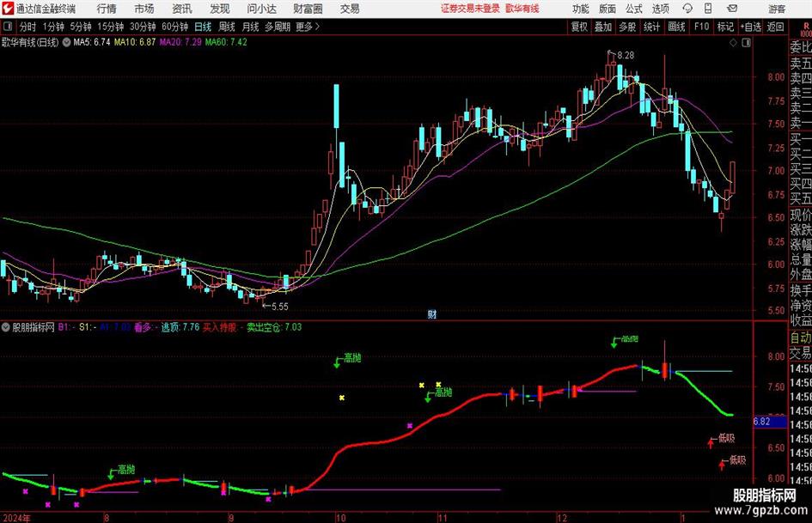Open the circular settings button beside 股朋指标网
This screenshot has height=523, width=812.
coord(6,327)
